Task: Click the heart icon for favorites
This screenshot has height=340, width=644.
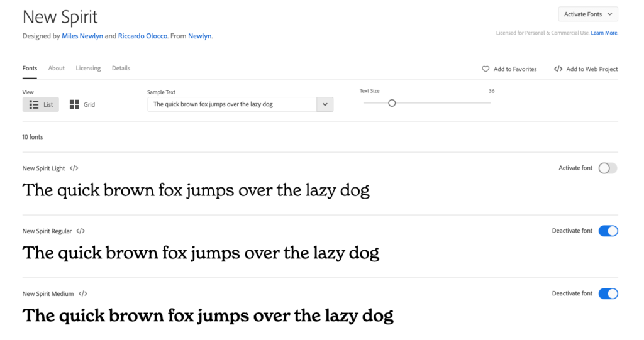Action: click(486, 69)
